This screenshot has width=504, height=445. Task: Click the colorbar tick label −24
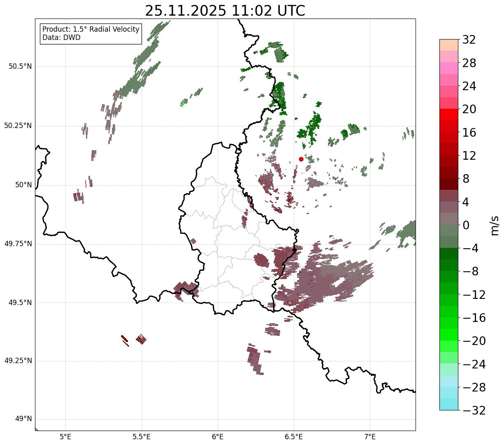tap(474, 364)
